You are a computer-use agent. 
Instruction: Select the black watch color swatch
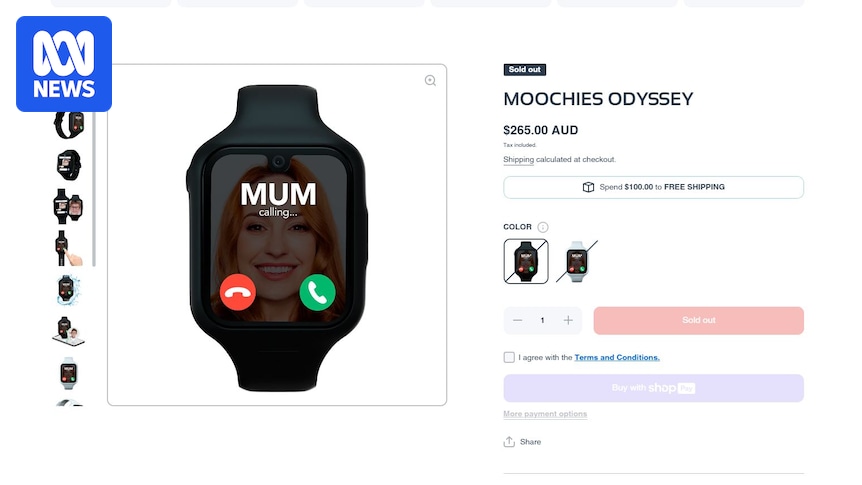[x=526, y=261]
